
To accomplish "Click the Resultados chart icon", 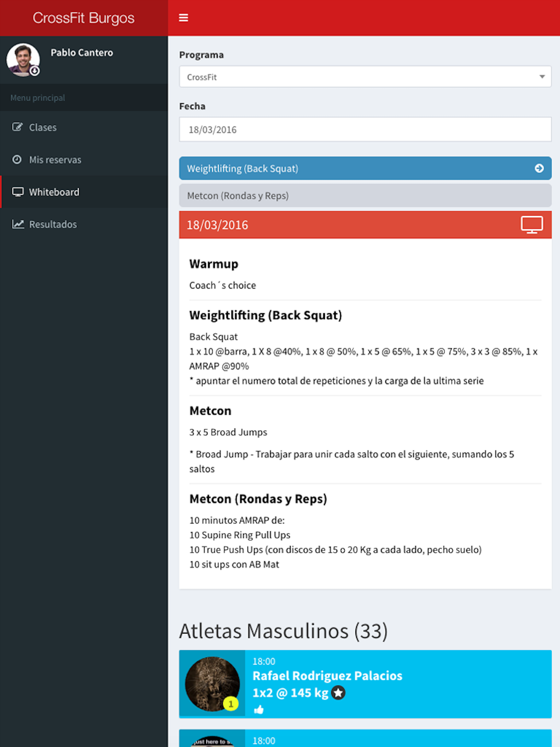I will click(x=18, y=224).
